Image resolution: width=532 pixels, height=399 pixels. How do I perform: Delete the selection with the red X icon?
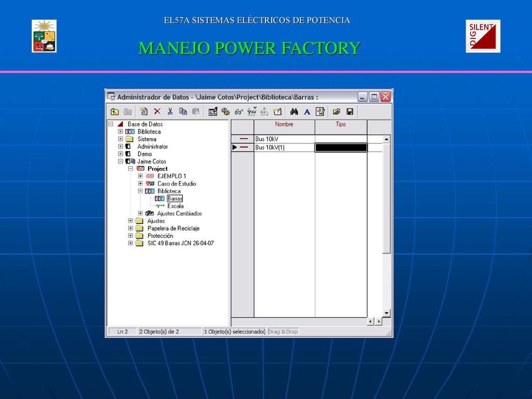pyautogui.click(x=157, y=111)
